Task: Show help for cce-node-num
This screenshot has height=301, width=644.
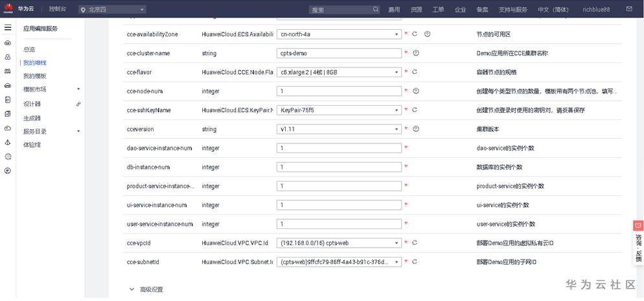Action: click(416, 91)
